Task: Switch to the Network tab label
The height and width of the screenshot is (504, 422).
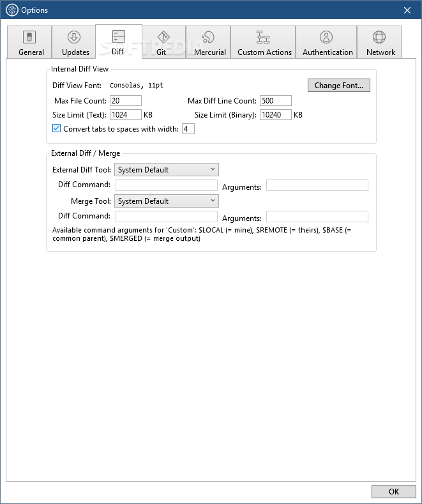Action: pyautogui.click(x=381, y=52)
